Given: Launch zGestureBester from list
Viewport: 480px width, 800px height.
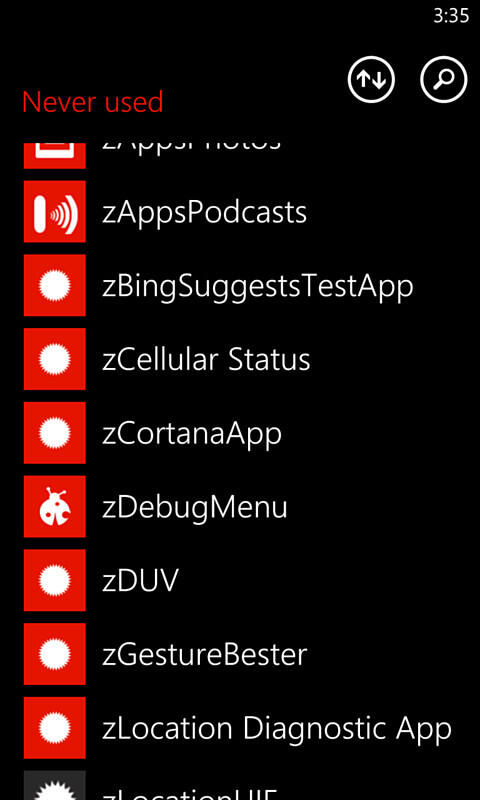Looking at the screenshot, I should (x=205, y=655).
